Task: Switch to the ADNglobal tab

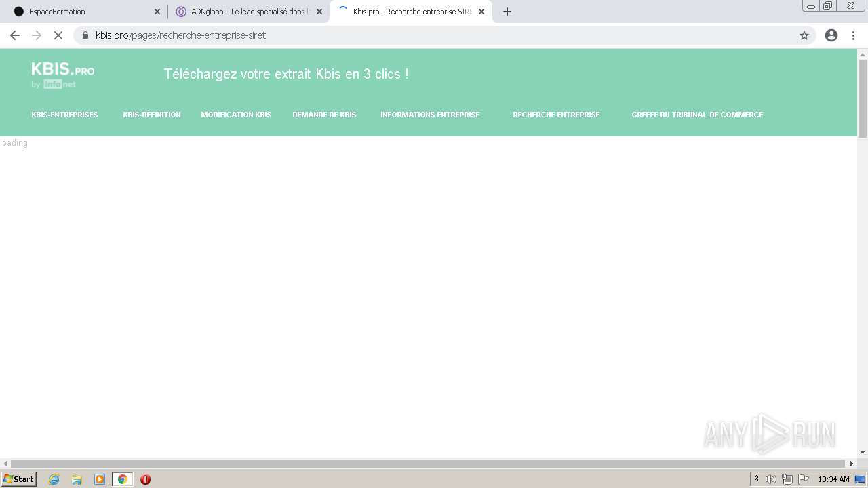Action: 248,12
